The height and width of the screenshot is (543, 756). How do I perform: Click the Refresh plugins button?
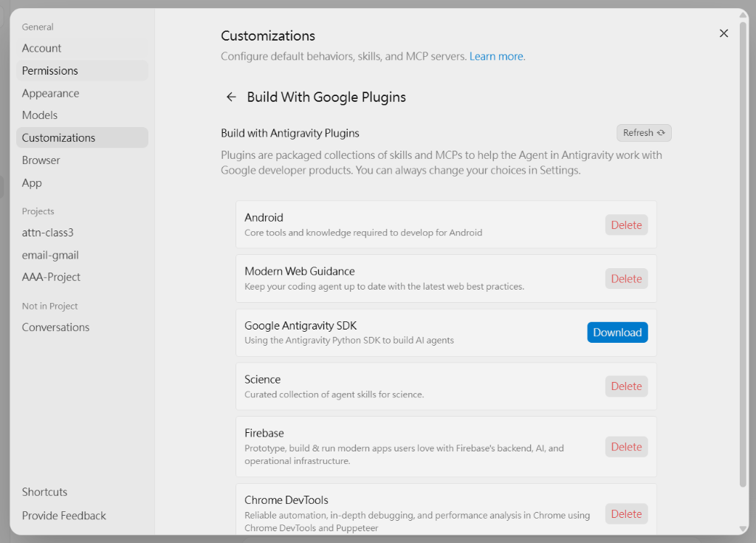pos(644,133)
